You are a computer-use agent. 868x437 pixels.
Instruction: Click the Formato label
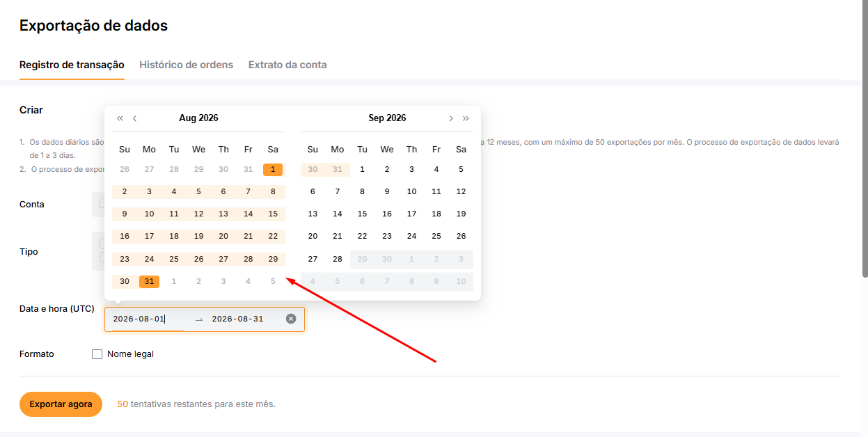coord(37,354)
